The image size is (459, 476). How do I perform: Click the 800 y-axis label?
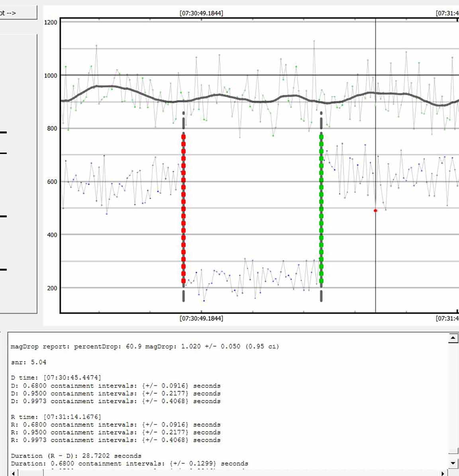(x=52, y=128)
